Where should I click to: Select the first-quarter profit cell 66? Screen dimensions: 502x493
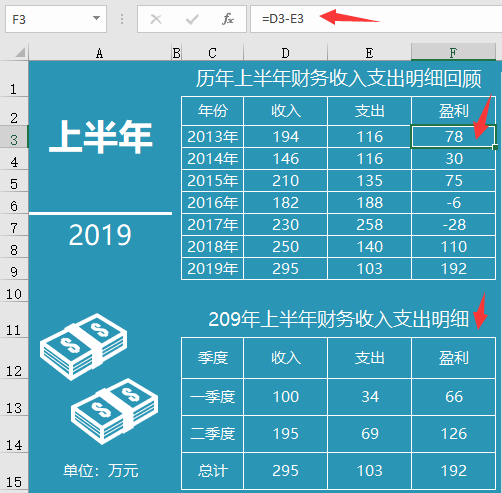453,397
